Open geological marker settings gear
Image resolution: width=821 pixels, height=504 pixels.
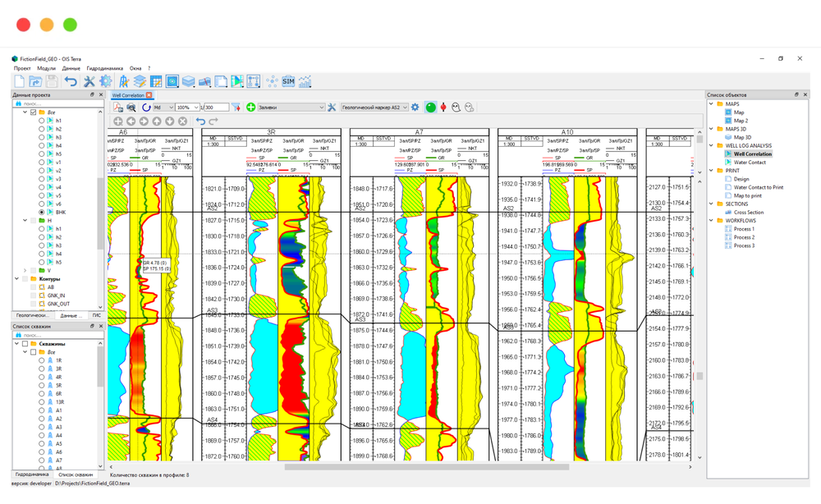coord(415,108)
